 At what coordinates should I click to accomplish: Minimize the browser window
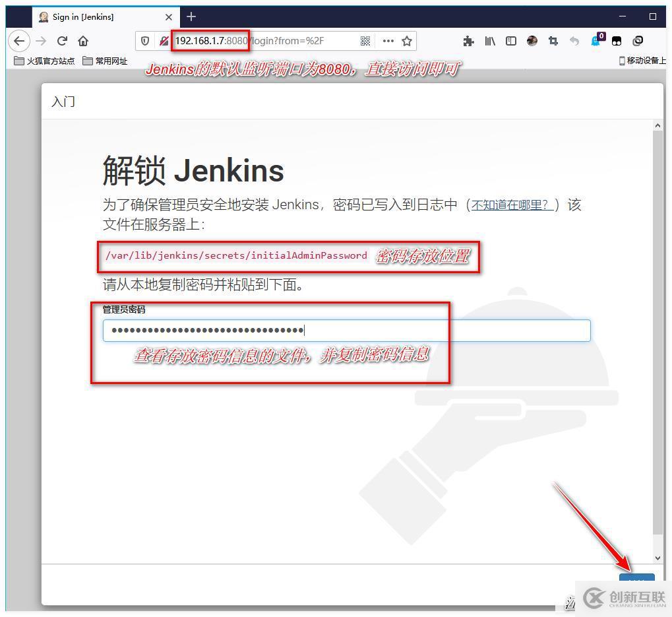623,16
